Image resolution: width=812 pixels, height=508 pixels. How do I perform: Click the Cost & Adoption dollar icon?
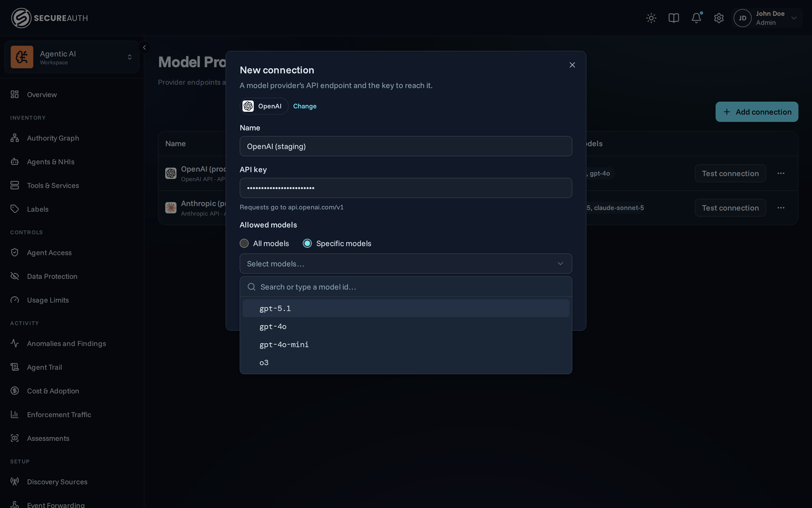point(15,391)
